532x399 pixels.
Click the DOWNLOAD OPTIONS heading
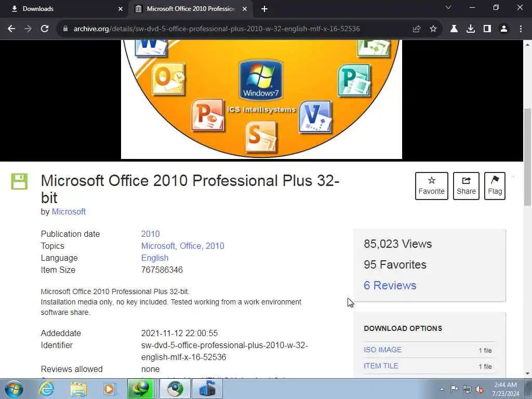tap(403, 328)
